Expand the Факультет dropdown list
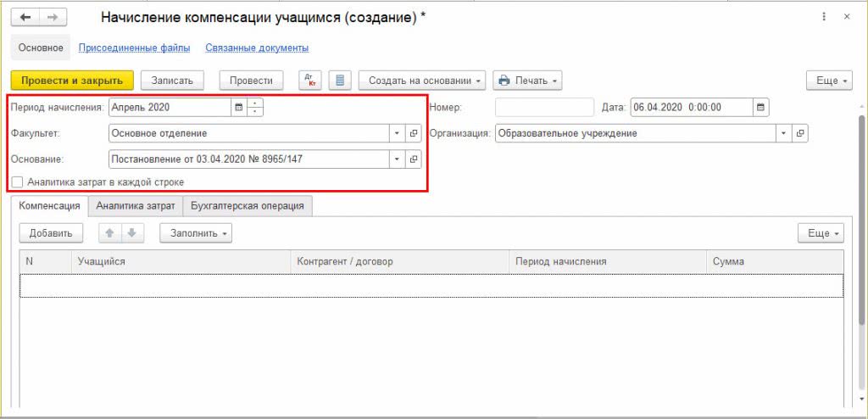The height and width of the screenshot is (419, 868). (397, 133)
